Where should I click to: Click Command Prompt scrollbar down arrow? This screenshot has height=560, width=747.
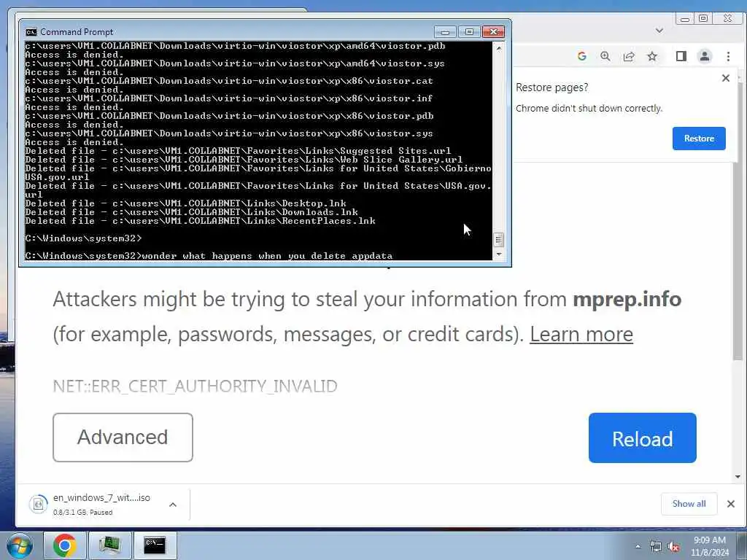(x=499, y=254)
